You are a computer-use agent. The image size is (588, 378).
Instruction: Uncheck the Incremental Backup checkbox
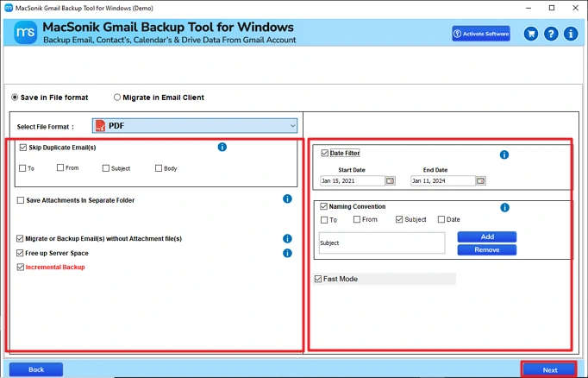click(21, 268)
